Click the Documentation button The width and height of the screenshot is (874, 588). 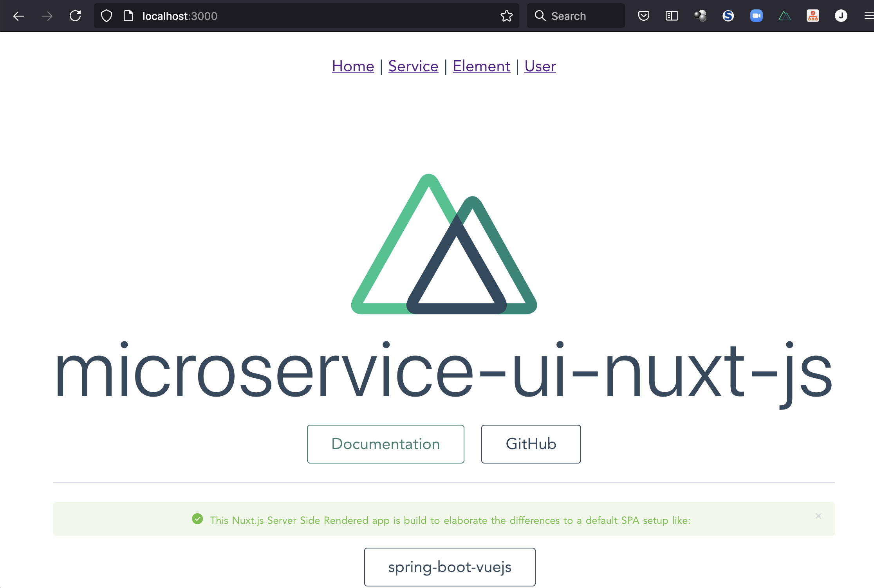click(x=385, y=444)
